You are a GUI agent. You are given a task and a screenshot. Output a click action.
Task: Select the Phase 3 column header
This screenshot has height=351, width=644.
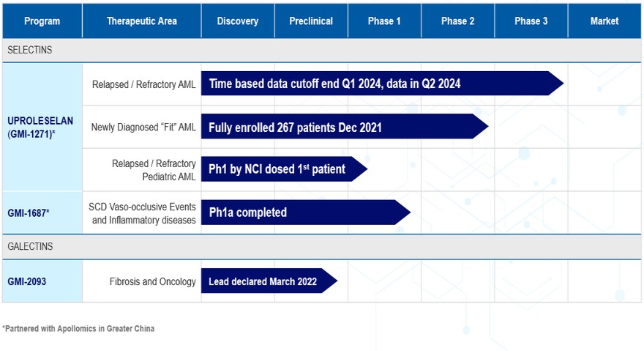click(x=531, y=21)
